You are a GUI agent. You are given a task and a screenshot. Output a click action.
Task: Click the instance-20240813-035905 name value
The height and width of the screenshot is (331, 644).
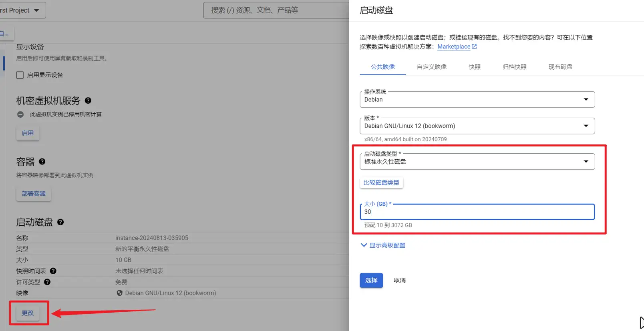152,238
